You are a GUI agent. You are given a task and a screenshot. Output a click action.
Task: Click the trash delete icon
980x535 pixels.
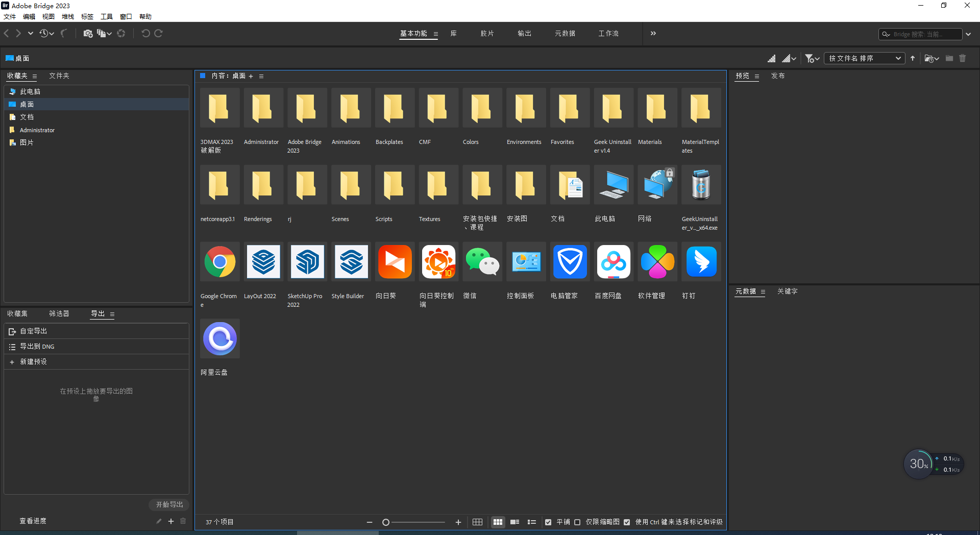click(963, 58)
